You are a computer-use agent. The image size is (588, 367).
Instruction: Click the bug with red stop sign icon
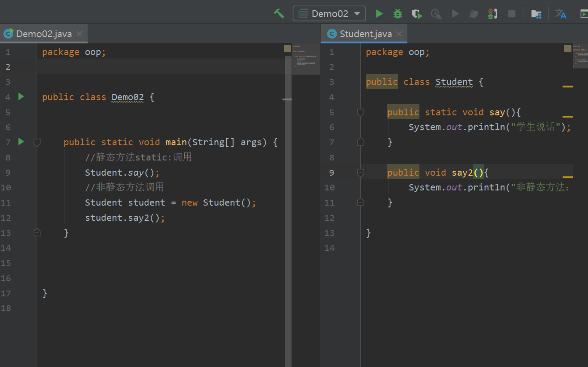click(x=492, y=14)
